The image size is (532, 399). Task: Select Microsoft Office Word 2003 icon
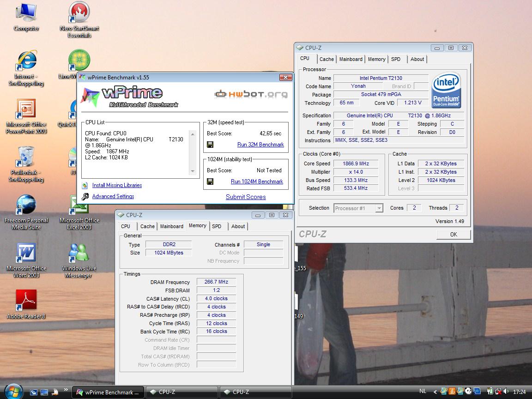click(26, 260)
